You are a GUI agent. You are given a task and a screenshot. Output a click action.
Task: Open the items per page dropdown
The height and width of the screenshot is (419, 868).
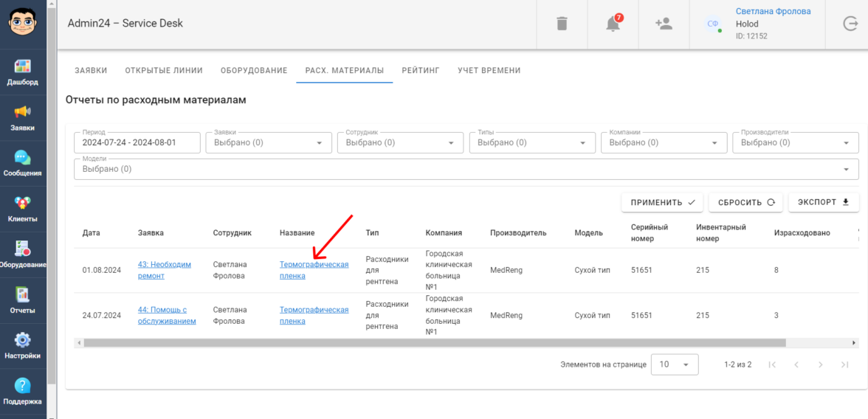click(x=674, y=364)
